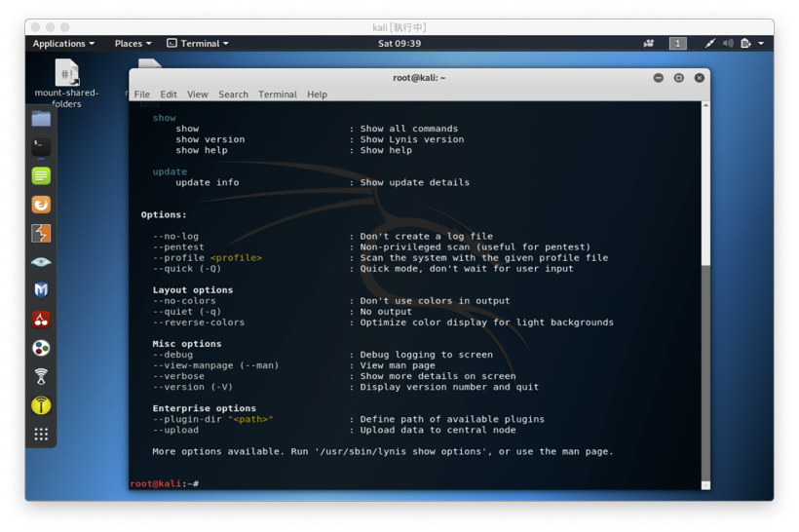Image resolution: width=799 pixels, height=532 pixels.
Task: Click the '--view-manpage (--man)' text
Action: tap(215, 365)
